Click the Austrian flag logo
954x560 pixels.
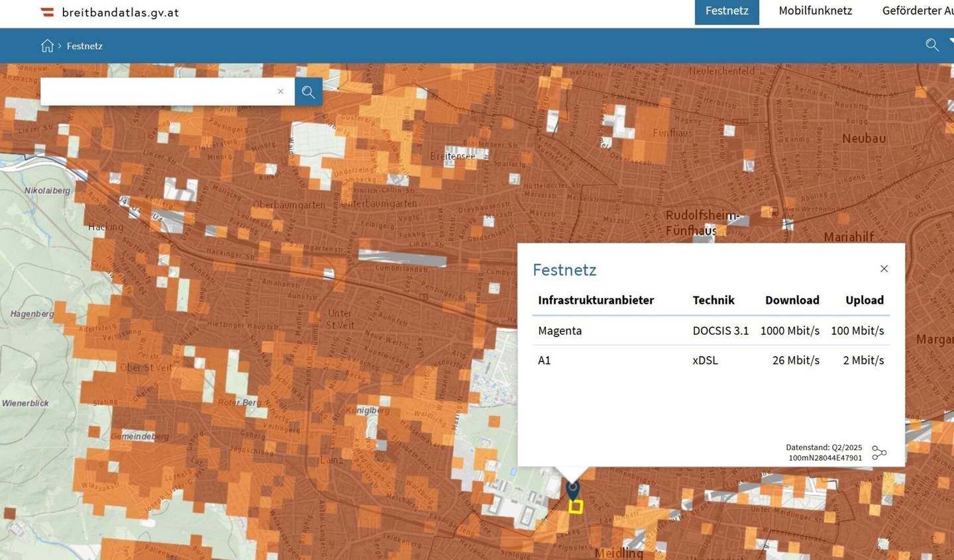click(x=47, y=12)
